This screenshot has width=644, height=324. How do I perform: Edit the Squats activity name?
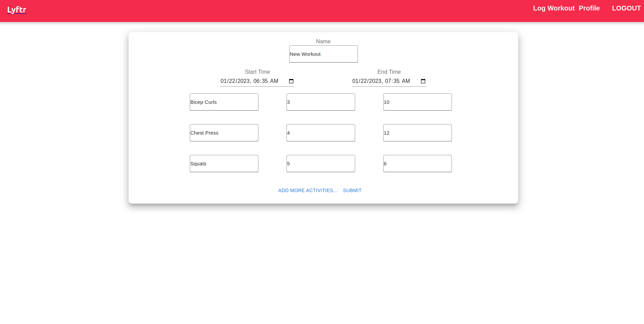click(224, 164)
